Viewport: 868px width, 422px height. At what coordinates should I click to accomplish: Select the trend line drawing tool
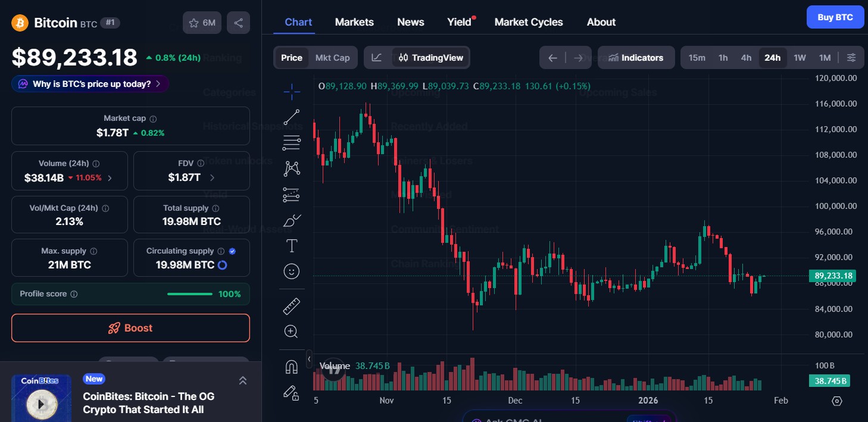point(291,117)
